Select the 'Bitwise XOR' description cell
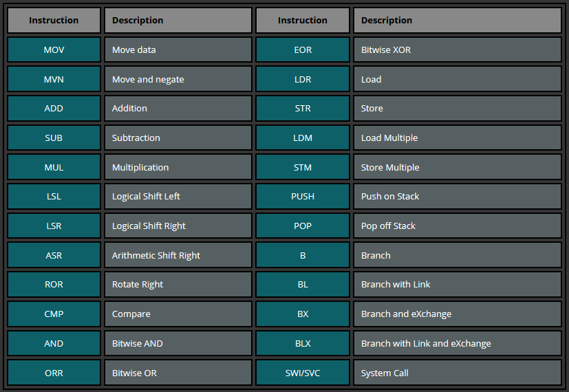569x392 pixels. [x=386, y=50]
